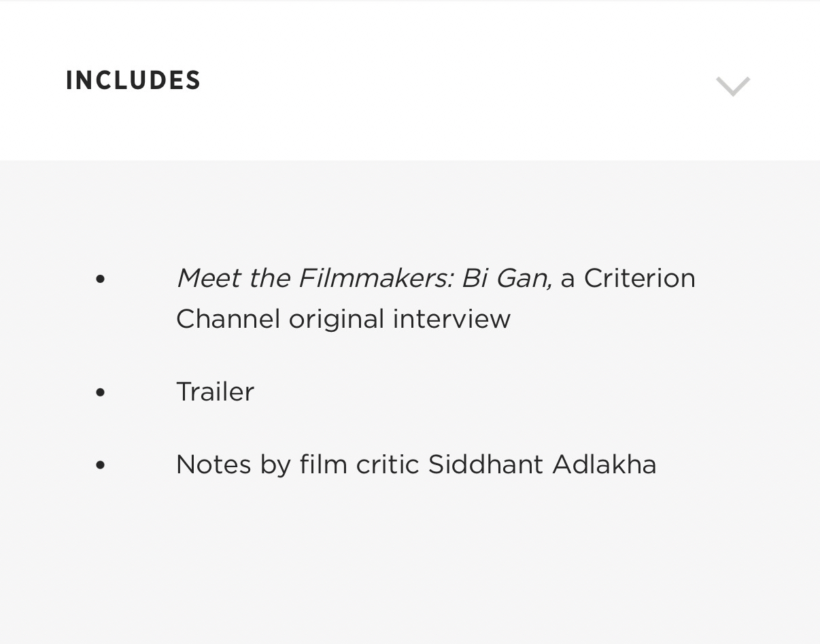Click the bullet beside Meet the Filmmakers

click(x=101, y=278)
